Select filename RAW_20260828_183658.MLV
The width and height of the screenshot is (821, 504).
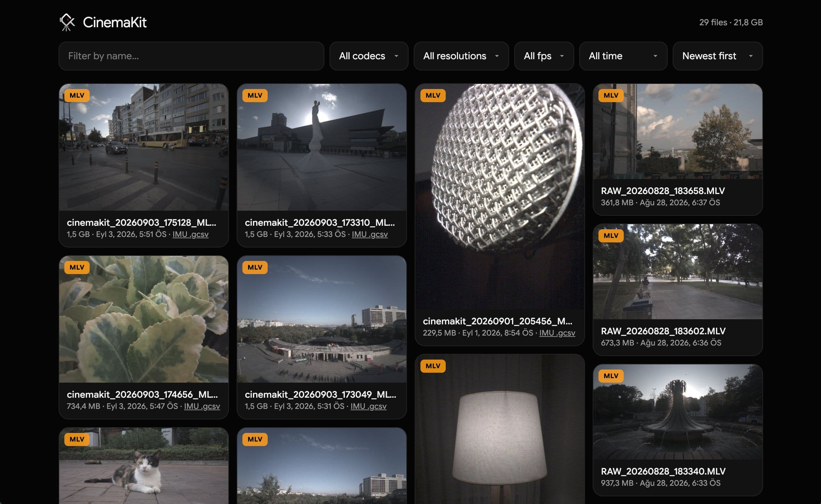pos(663,191)
